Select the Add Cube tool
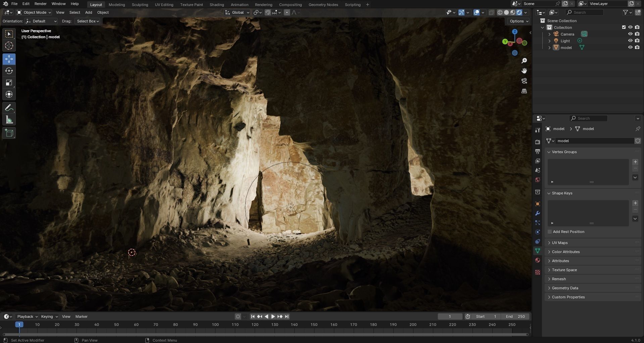 click(9, 133)
